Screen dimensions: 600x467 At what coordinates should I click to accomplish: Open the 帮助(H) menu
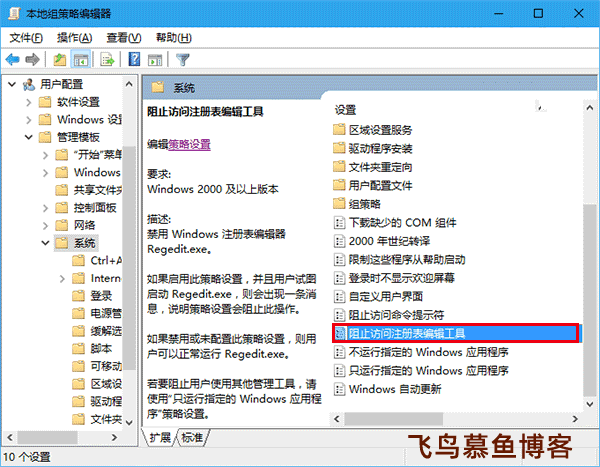click(173, 38)
